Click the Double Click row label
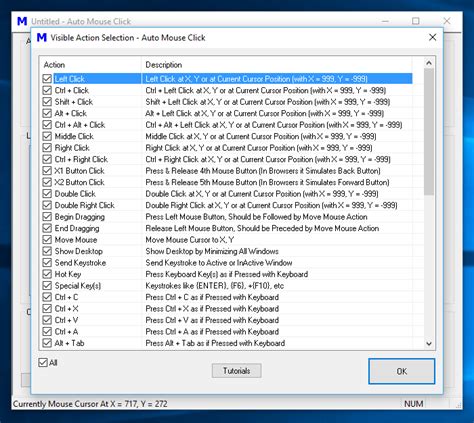474x423 pixels. click(x=75, y=194)
